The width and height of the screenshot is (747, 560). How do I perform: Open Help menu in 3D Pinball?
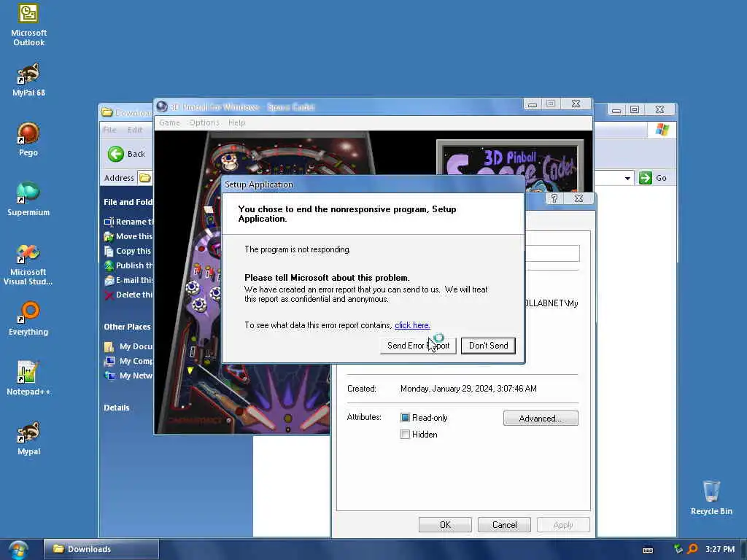pos(236,122)
